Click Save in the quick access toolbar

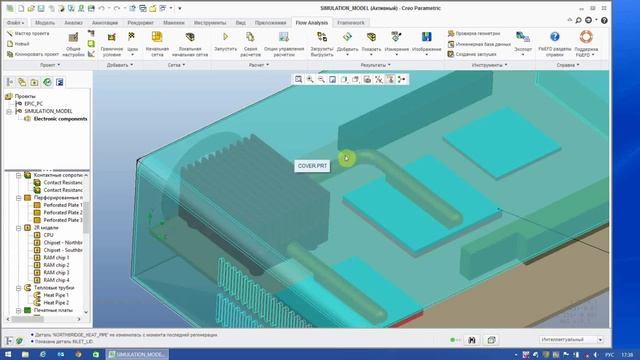[41, 8]
